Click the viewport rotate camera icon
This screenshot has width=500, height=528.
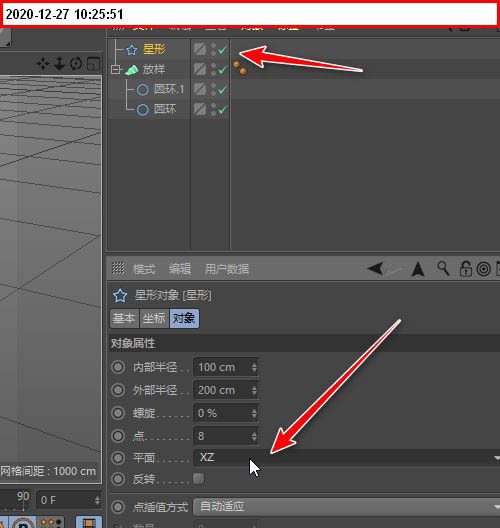(x=76, y=63)
